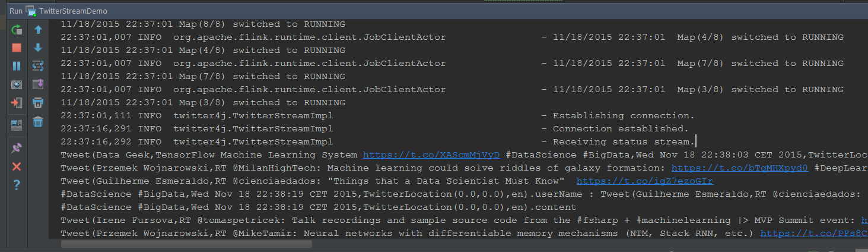This screenshot has width=868, height=252.
Task: Toggle pin tab icon
Action: [17, 147]
